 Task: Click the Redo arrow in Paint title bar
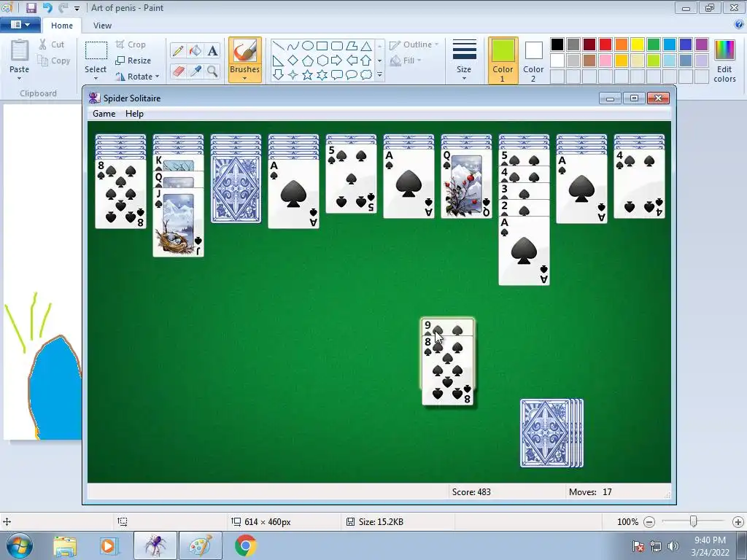[63, 7]
